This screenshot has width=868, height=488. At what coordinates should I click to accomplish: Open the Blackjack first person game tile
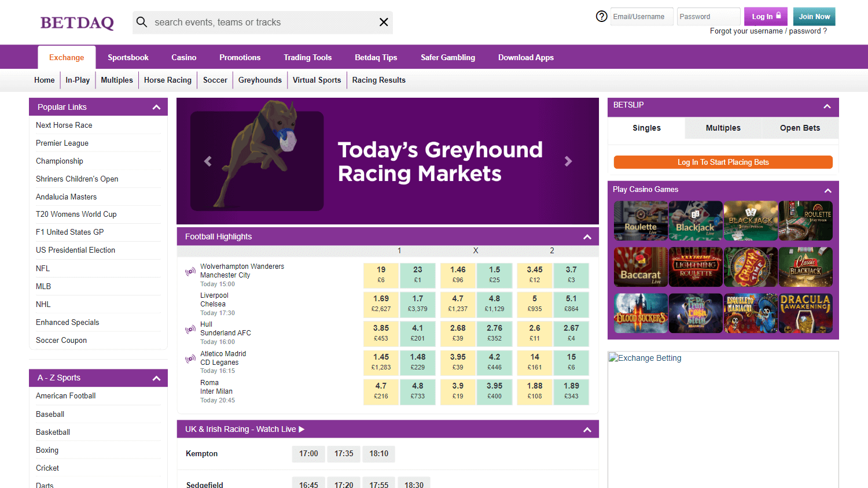751,220
